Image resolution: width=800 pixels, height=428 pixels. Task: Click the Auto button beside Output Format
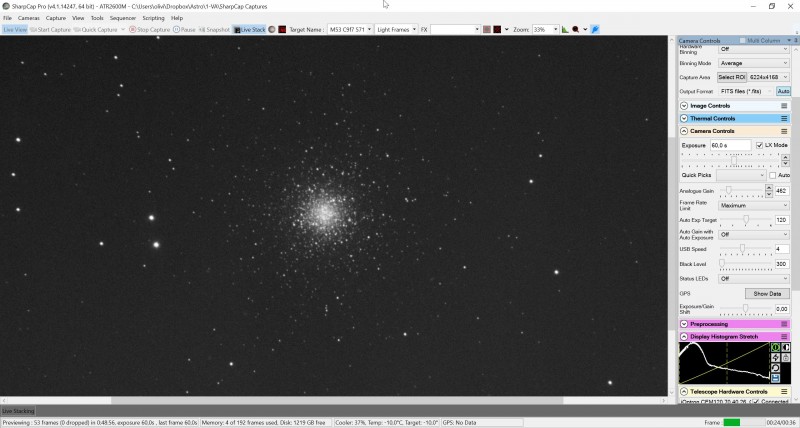783,91
